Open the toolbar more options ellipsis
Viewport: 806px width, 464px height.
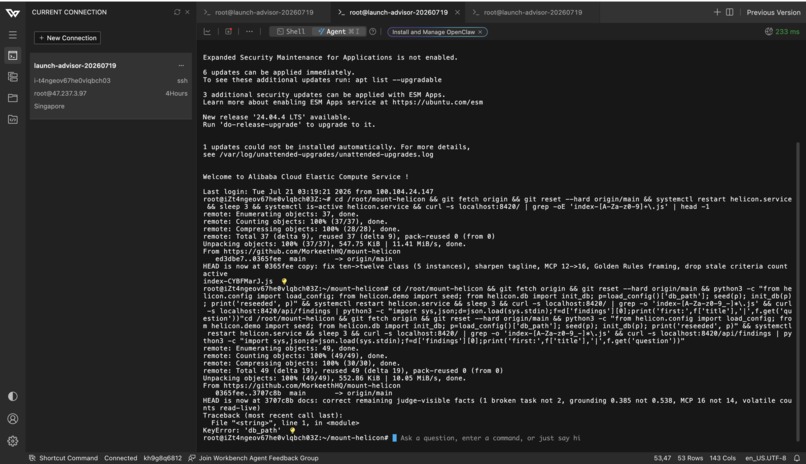click(x=249, y=31)
